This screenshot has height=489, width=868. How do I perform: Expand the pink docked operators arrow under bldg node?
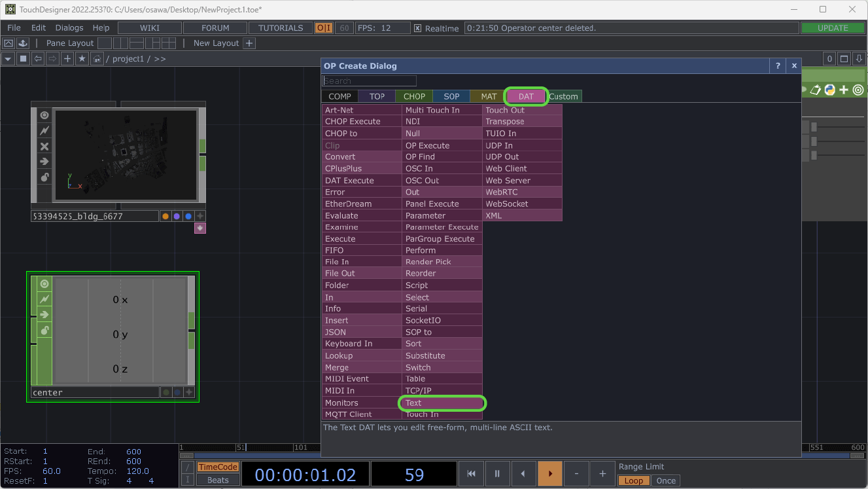[x=200, y=228]
